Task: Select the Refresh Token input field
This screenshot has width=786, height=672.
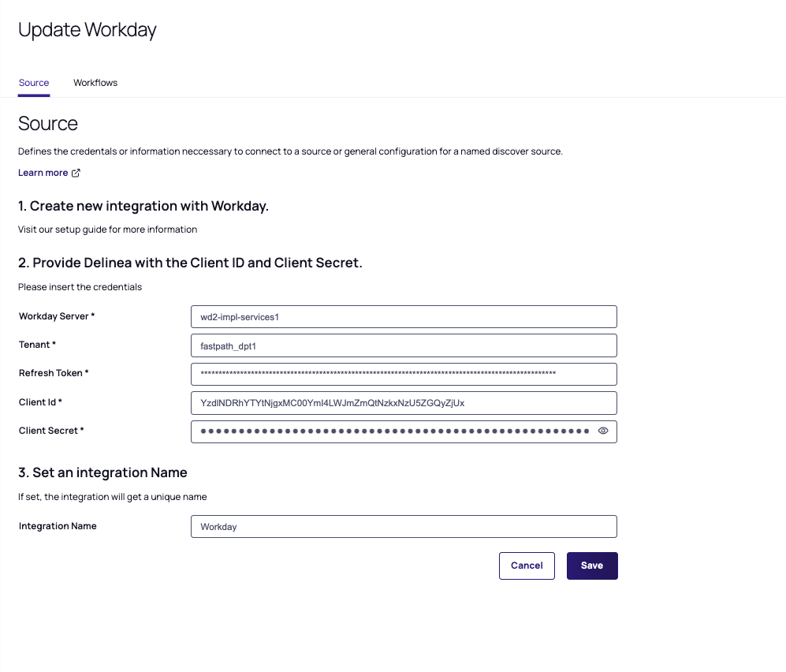Action: (x=403, y=374)
